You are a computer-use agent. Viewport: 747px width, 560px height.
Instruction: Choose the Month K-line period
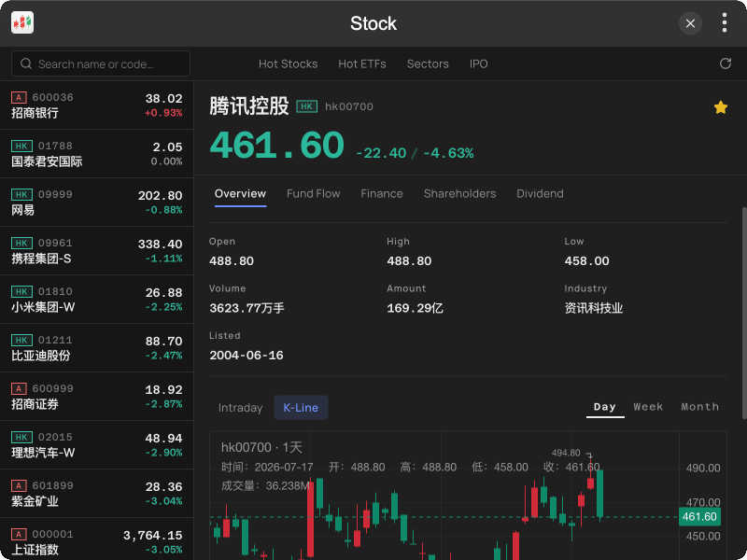(699, 407)
